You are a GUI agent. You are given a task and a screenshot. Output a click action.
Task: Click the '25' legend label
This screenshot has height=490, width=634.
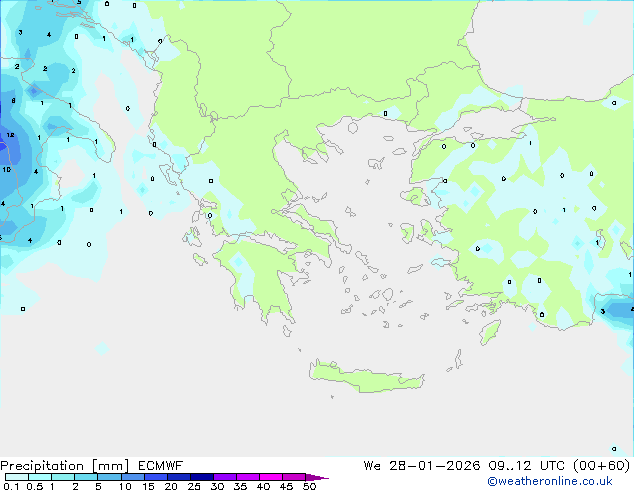coord(194,486)
